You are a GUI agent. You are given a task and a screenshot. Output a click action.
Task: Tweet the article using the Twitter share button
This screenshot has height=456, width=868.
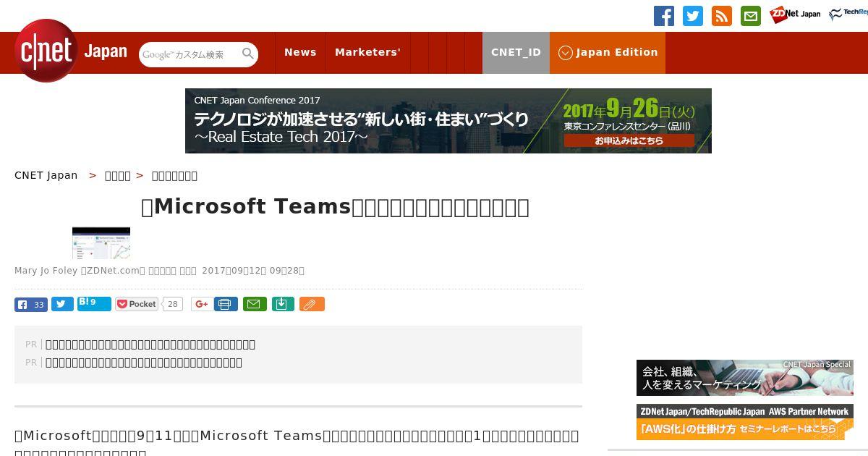pos(62,304)
